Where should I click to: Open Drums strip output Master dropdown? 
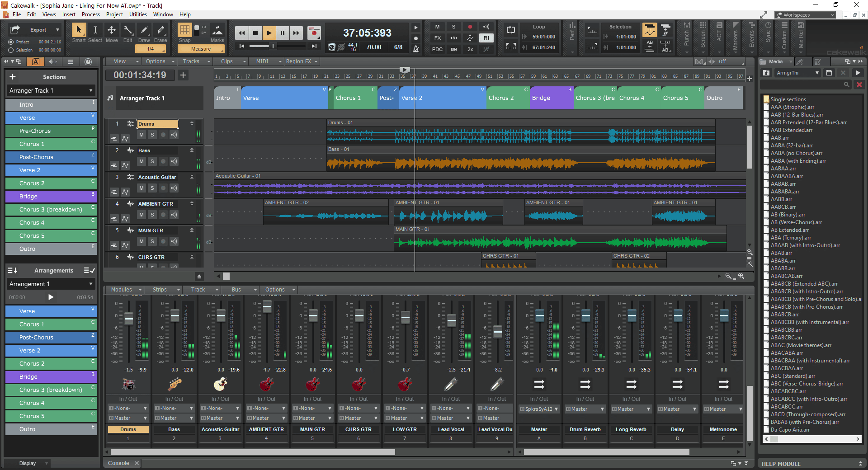coord(128,418)
